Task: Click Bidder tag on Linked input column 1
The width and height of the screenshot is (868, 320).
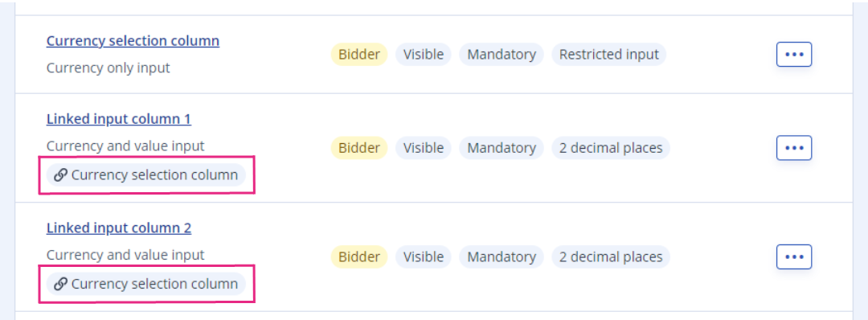Action: pos(359,148)
